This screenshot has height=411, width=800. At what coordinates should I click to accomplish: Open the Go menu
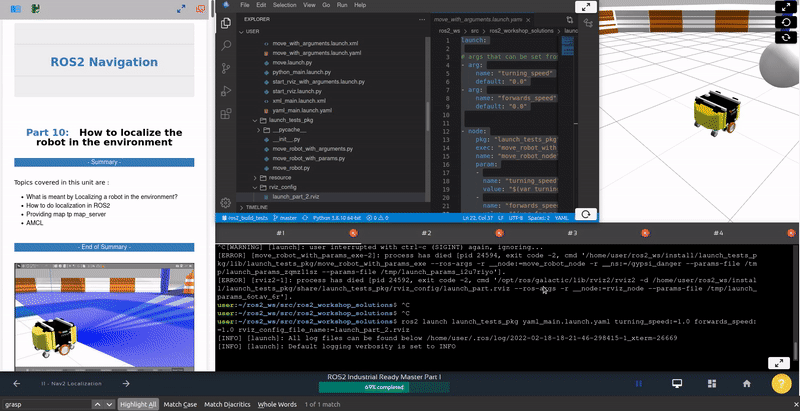click(x=326, y=5)
